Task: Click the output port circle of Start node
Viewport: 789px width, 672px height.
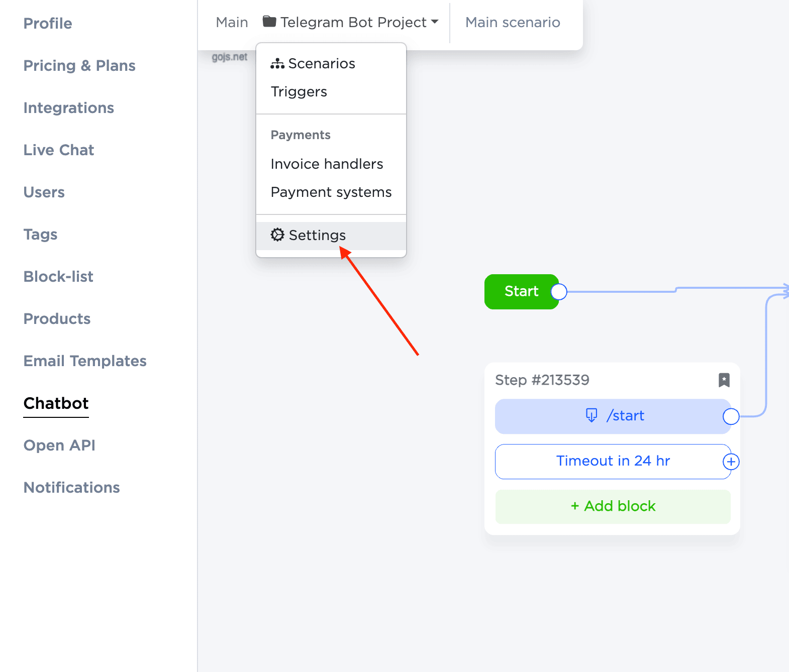Action: (x=559, y=292)
